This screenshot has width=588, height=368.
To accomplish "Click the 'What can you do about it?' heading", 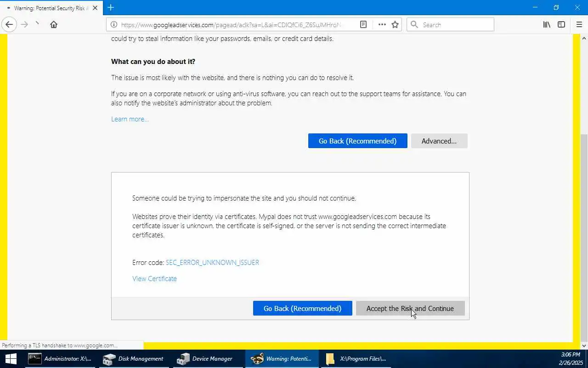I will click(153, 62).
